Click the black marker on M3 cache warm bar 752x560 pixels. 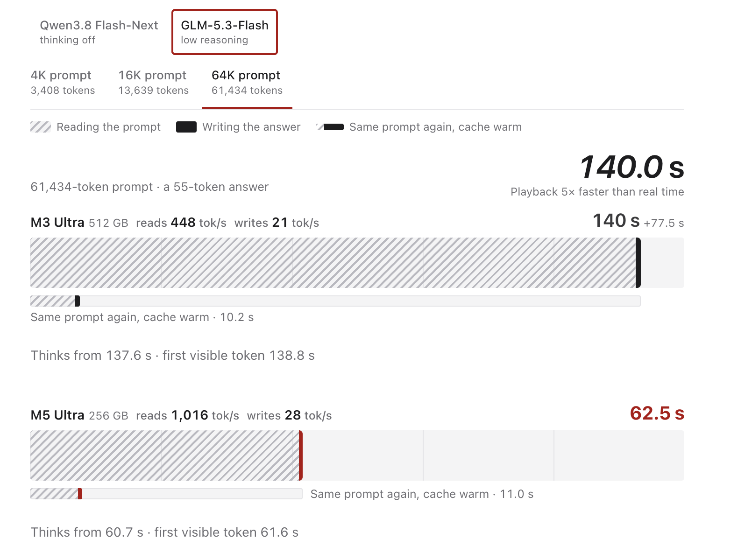77,301
